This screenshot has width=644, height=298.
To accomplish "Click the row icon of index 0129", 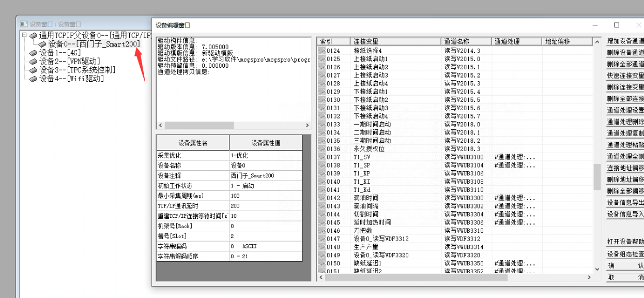I will (321, 92).
